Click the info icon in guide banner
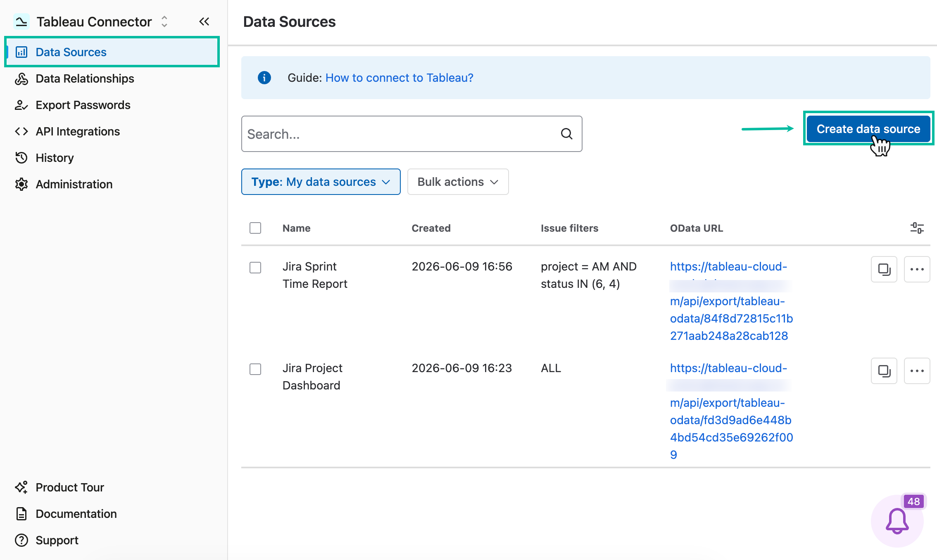Screen dimensions: 937x560 pyautogui.click(x=264, y=78)
